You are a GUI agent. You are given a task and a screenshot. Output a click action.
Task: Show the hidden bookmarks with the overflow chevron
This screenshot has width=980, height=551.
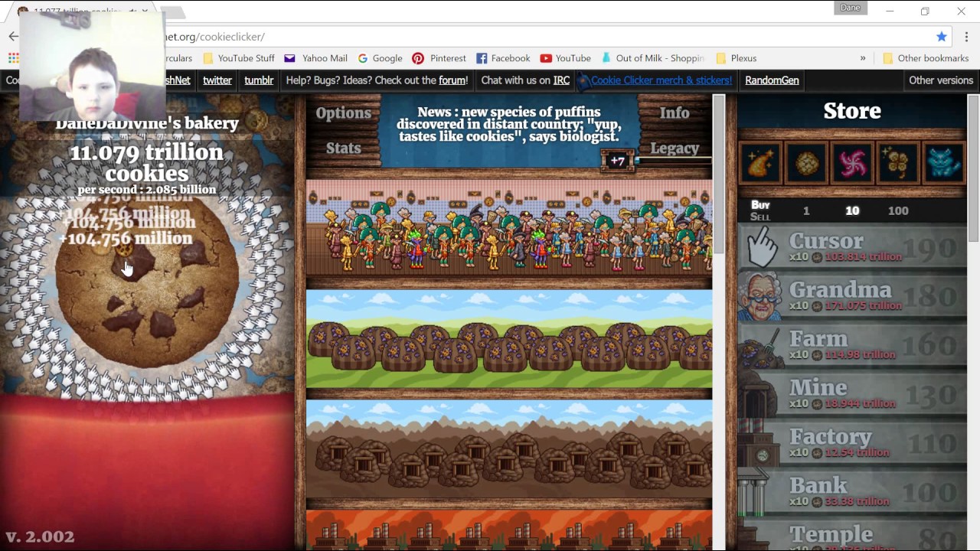[863, 58]
